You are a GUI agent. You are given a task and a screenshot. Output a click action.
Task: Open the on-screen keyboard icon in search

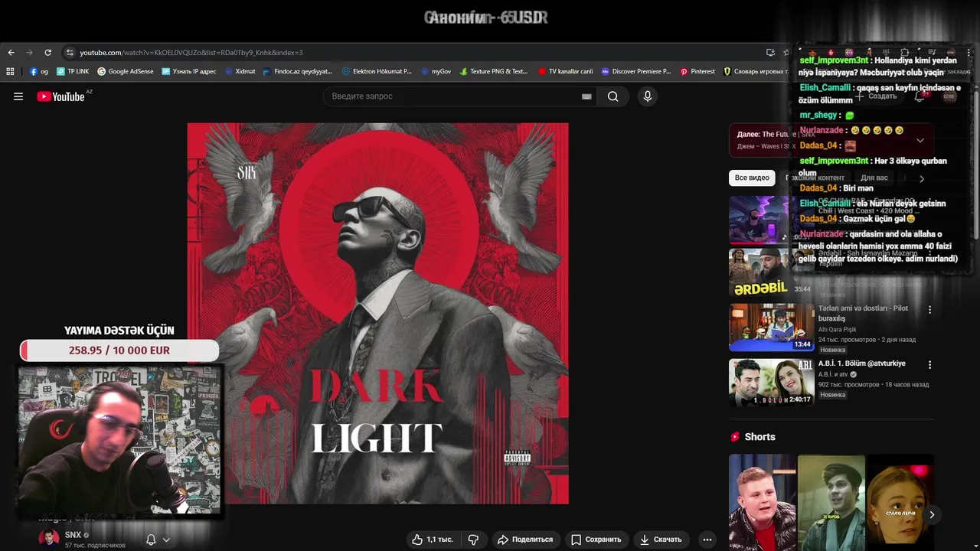(x=586, y=96)
